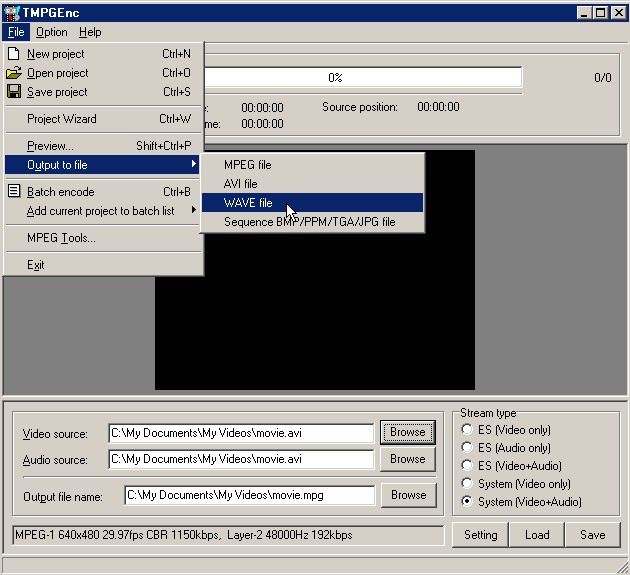Launch Project Wizard from the menu
Screen dimensions: 630x575
click(x=102, y=119)
